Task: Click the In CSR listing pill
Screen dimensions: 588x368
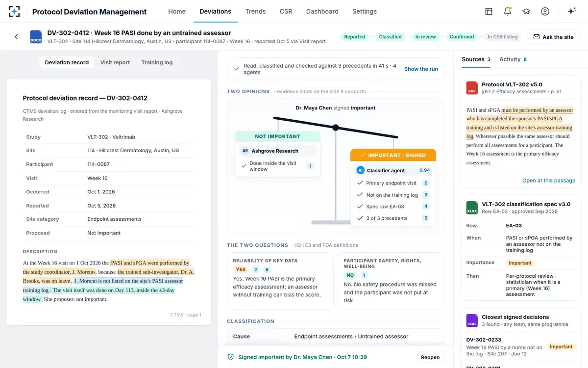Action: point(503,37)
